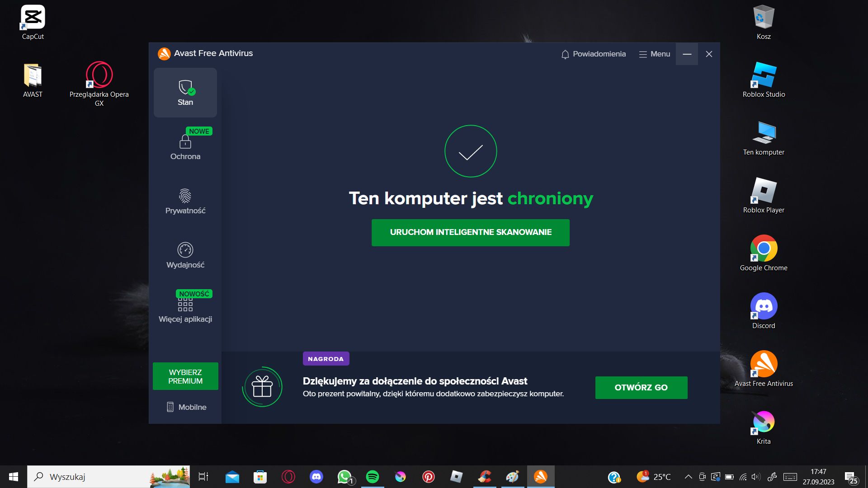Open the hamburger Menu
868x488 pixels.
pyautogui.click(x=654, y=54)
